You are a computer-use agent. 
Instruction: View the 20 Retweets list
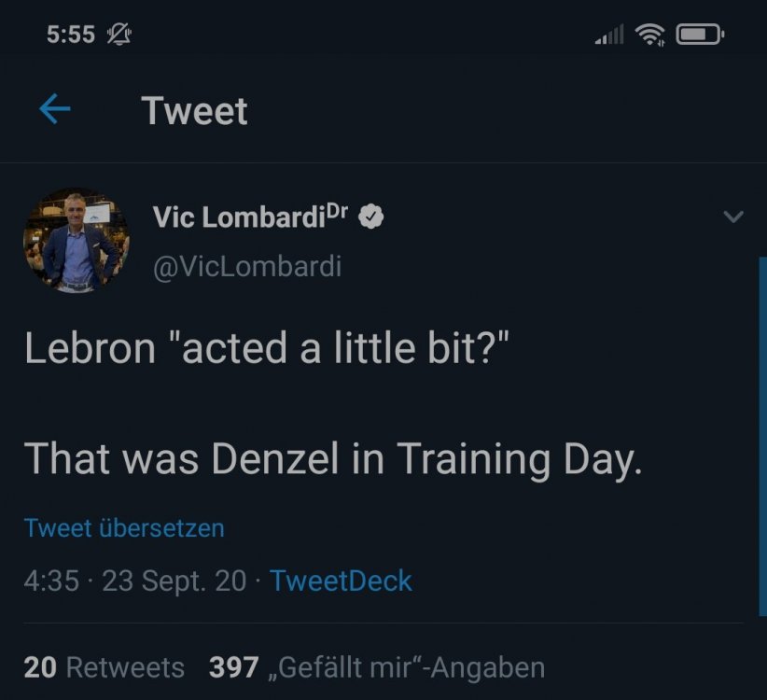click(x=105, y=667)
